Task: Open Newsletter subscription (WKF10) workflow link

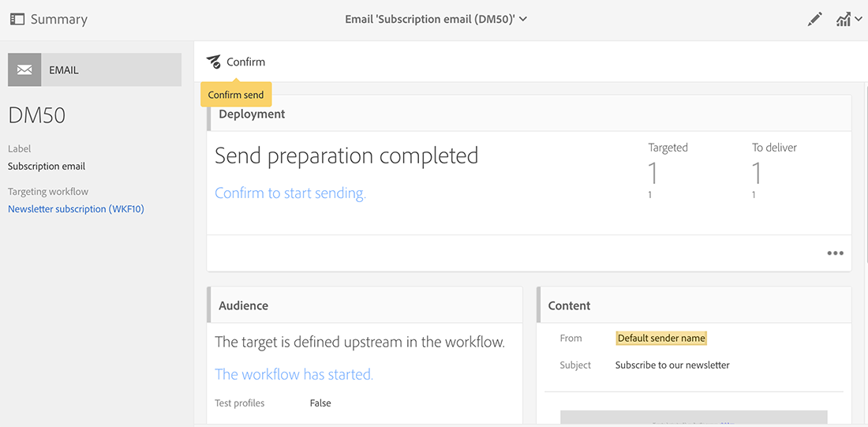Action: [76, 209]
